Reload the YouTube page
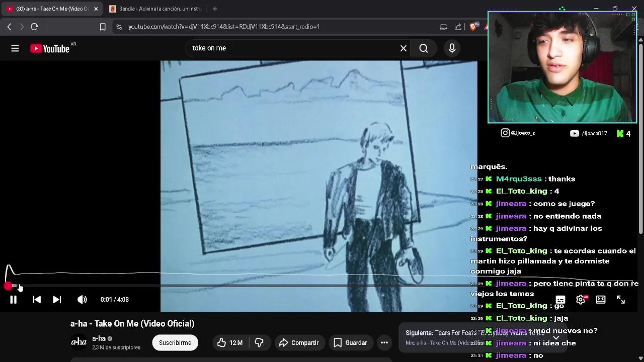 click(34, 27)
